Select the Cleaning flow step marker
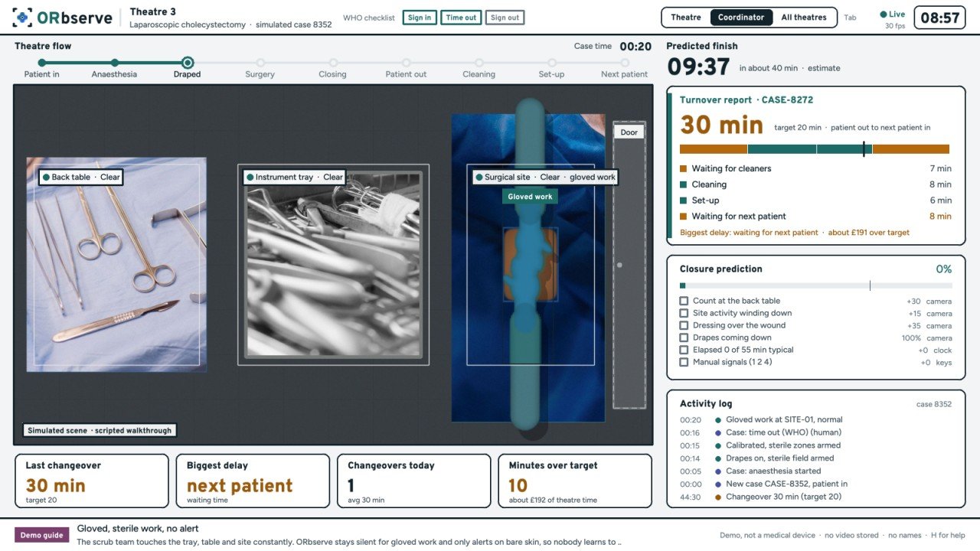Viewport: 980px width, 551px height. click(x=479, y=63)
